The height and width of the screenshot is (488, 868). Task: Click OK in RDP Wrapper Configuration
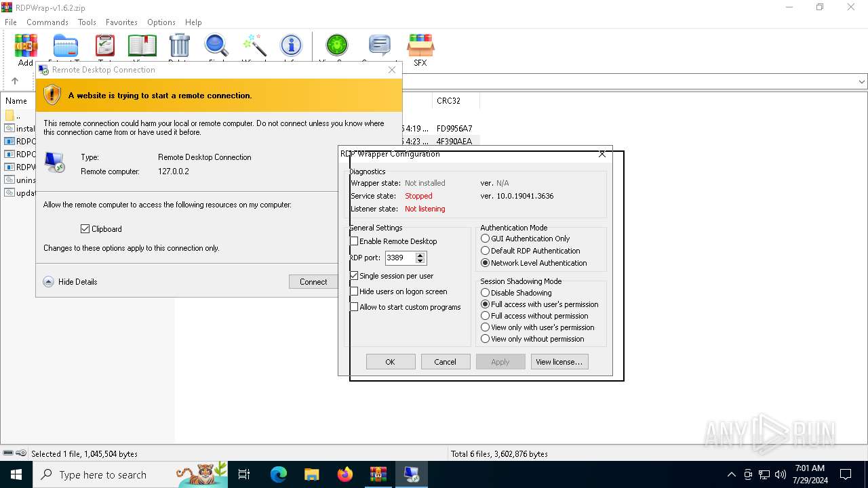pyautogui.click(x=391, y=362)
